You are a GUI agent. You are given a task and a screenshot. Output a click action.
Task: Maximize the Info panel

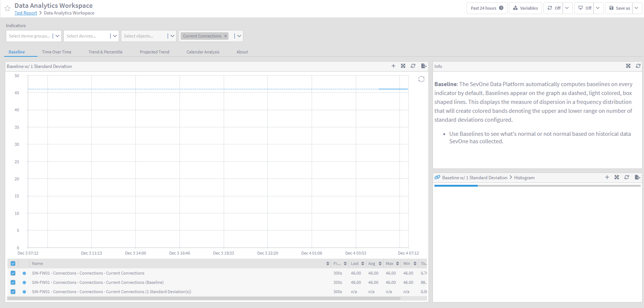pyautogui.click(x=628, y=66)
